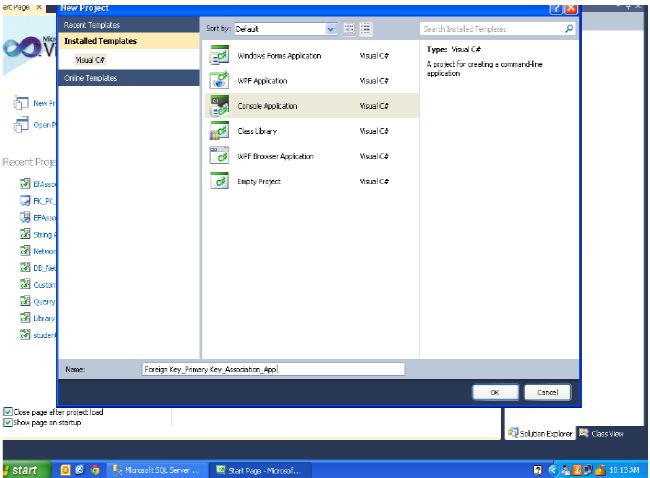
Task: Switch to Microsoft SQL Server taskbar window
Action: tap(158, 470)
